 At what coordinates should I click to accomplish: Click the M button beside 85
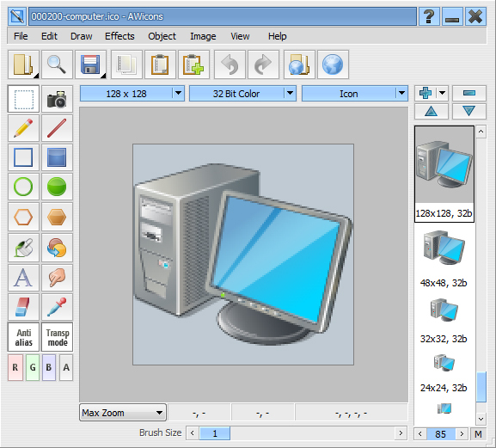coord(478,434)
